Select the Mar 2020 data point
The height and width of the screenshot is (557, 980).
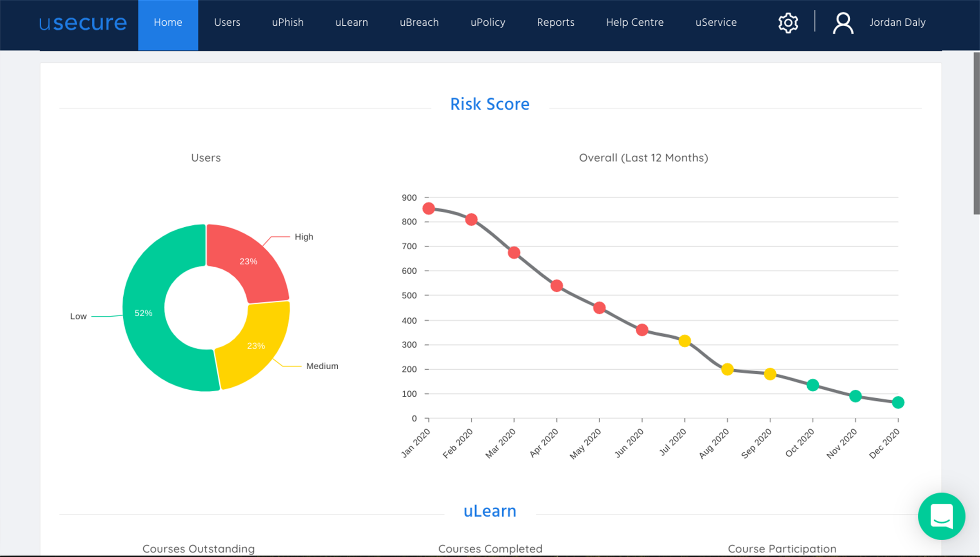[514, 253]
